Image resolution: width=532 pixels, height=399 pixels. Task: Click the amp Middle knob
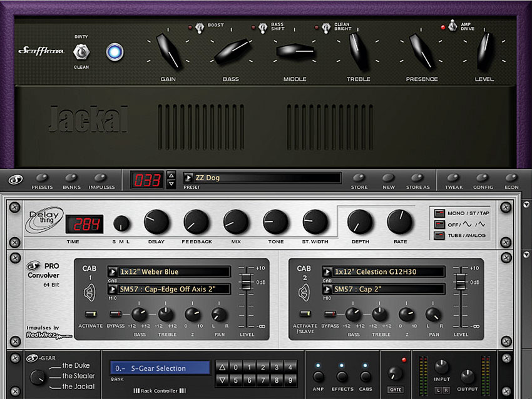pyautogui.click(x=295, y=51)
